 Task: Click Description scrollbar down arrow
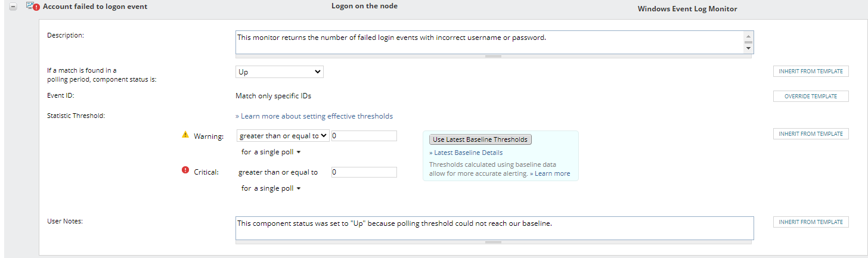(748, 49)
